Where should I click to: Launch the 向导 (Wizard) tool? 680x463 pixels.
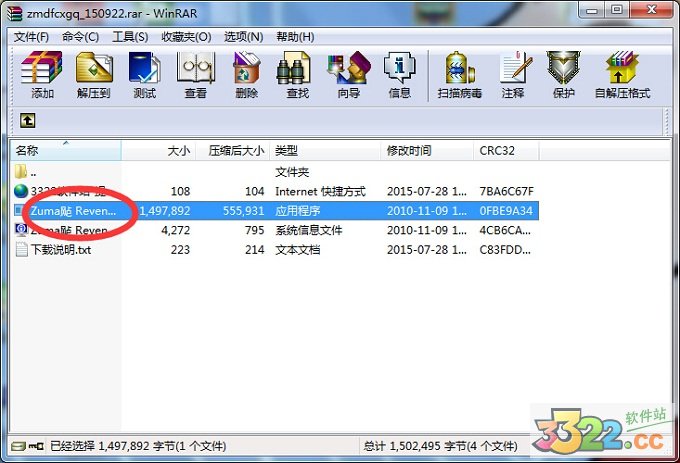tap(349, 75)
